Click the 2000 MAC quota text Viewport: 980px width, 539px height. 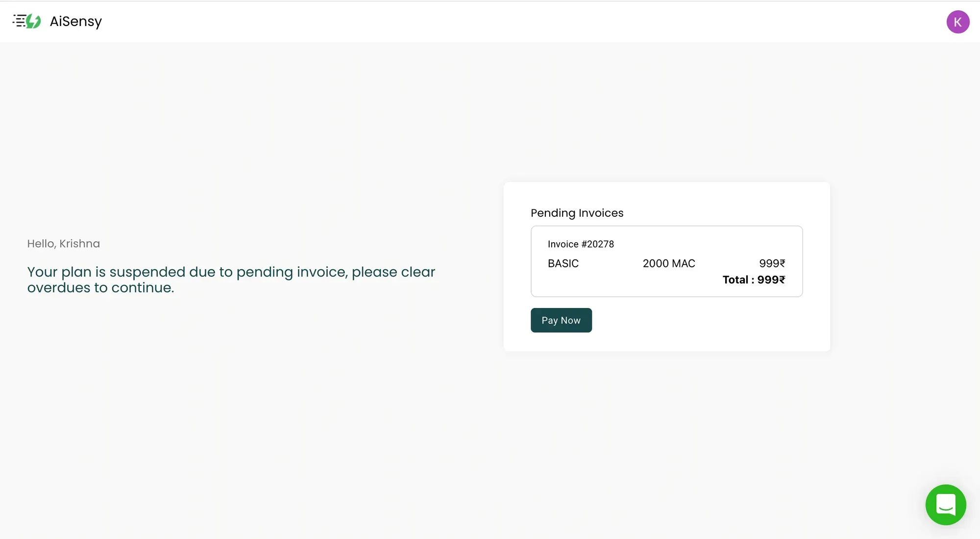coord(669,263)
